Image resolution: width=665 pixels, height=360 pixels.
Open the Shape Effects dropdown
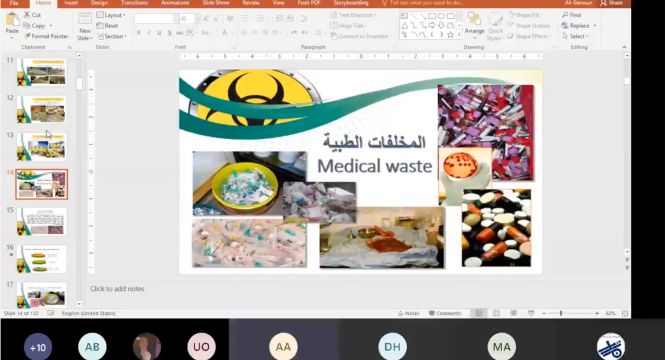pyautogui.click(x=529, y=36)
